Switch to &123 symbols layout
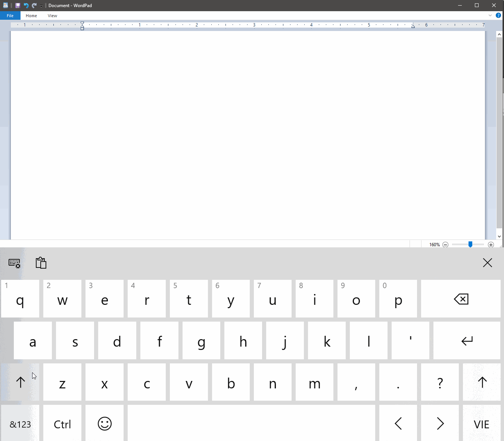This screenshot has height=441, width=504. [x=20, y=424]
